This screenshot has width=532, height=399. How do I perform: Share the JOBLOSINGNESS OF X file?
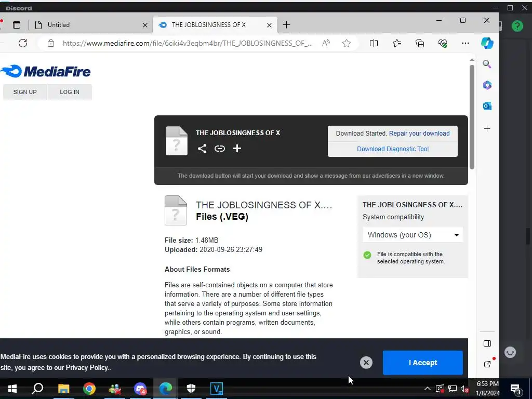pos(202,148)
